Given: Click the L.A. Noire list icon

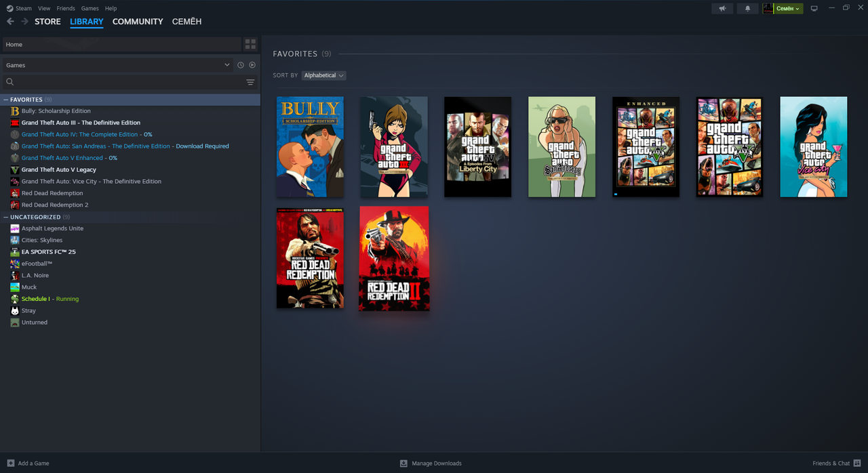Looking at the screenshot, I should coord(15,275).
